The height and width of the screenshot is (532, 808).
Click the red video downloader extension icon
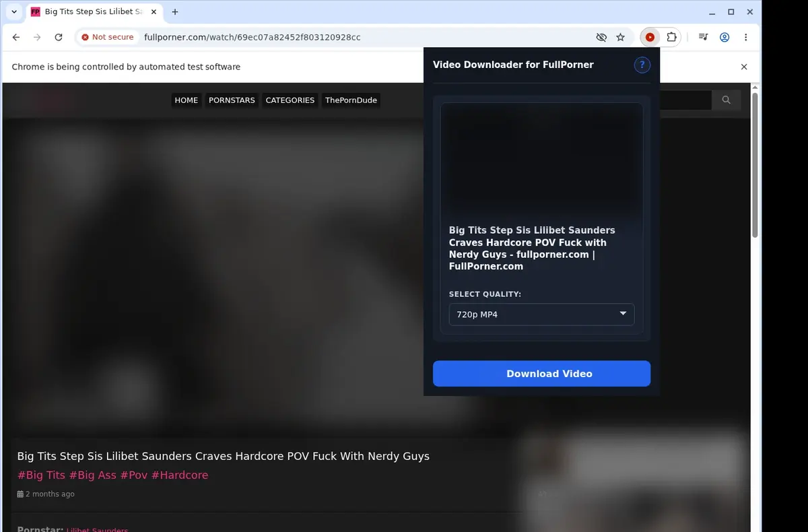[650, 37]
